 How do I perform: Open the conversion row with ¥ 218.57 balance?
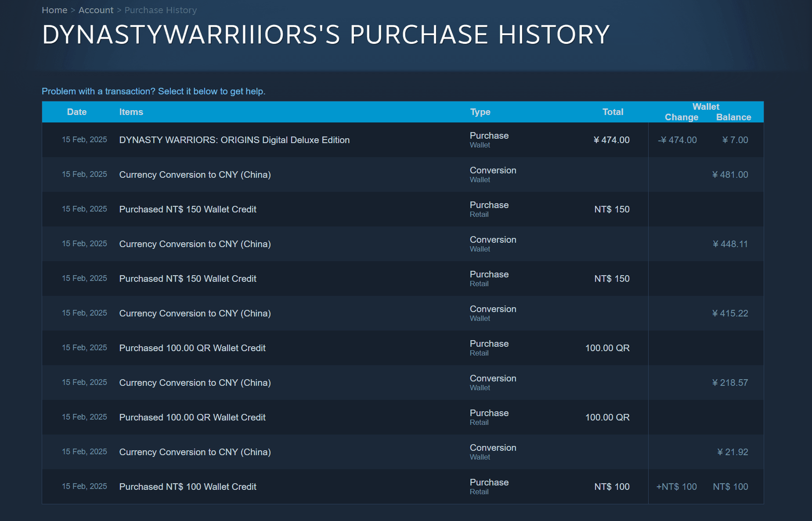pyautogui.click(x=403, y=383)
